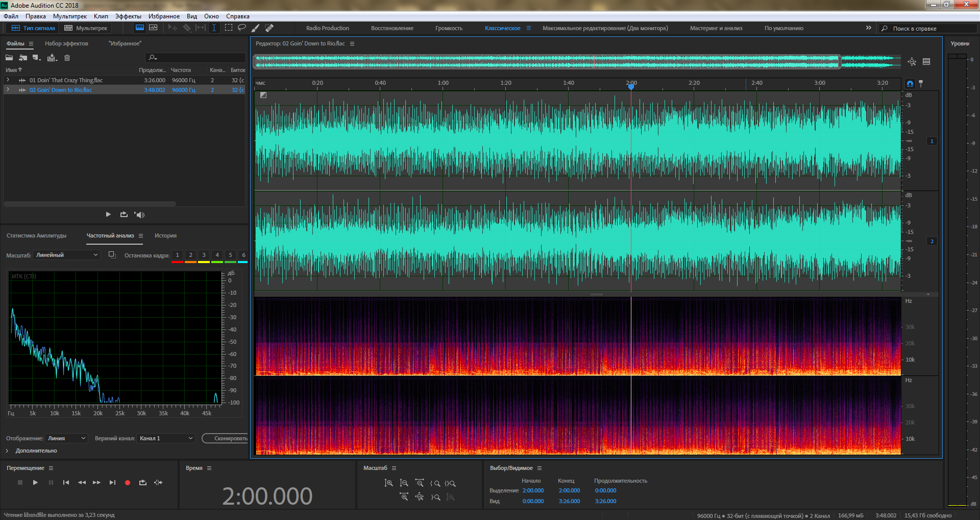Open the Масштаб Линейный dropdown

(66, 255)
